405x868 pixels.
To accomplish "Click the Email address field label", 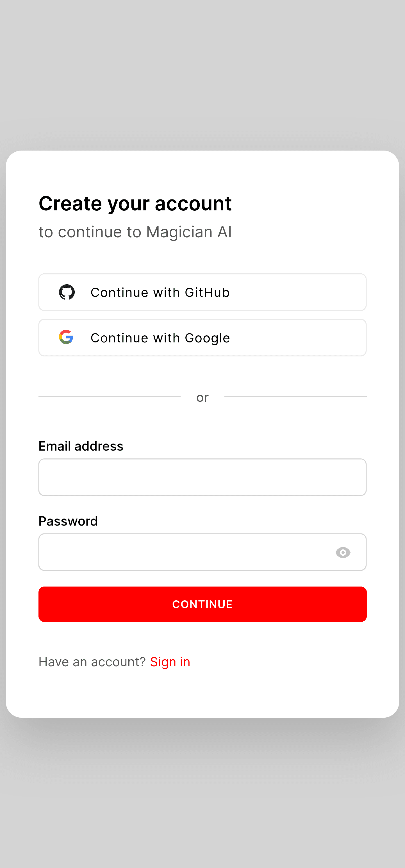I will (x=81, y=446).
